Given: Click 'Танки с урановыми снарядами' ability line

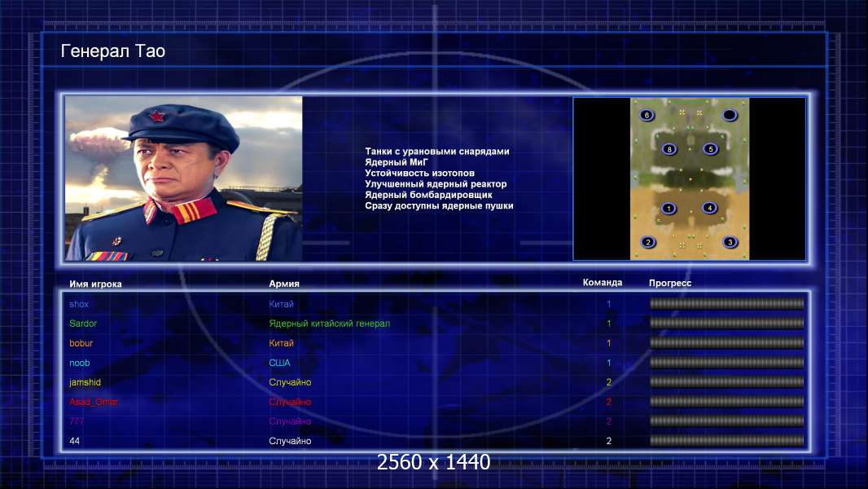Looking at the screenshot, I should [x=437, y=152].
